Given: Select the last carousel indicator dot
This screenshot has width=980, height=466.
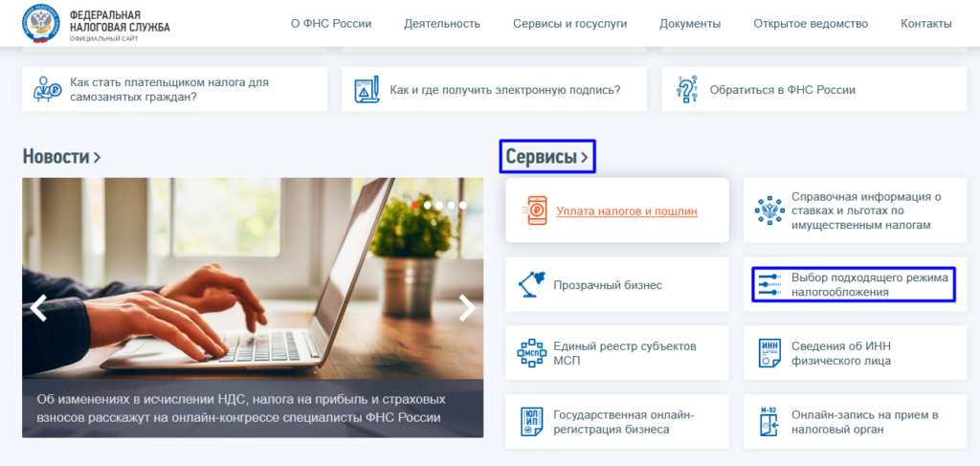Looking at the screenshot, I should click(462, 205).
